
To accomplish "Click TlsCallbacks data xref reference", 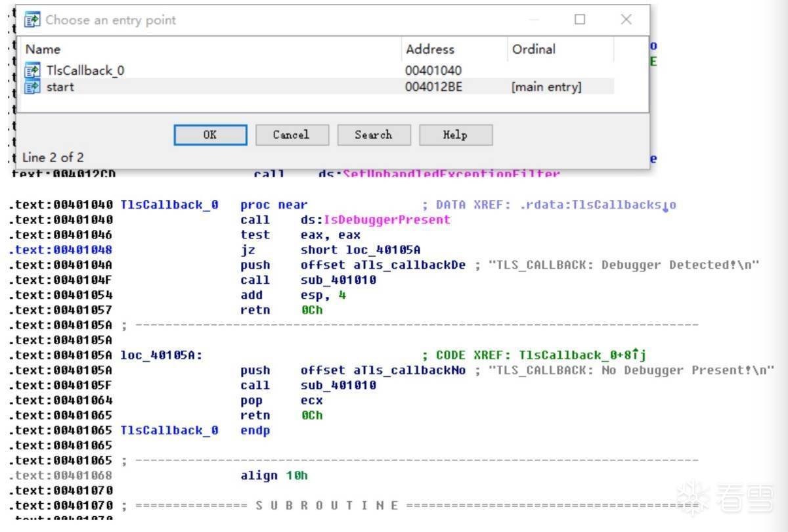I will (599, 205).
